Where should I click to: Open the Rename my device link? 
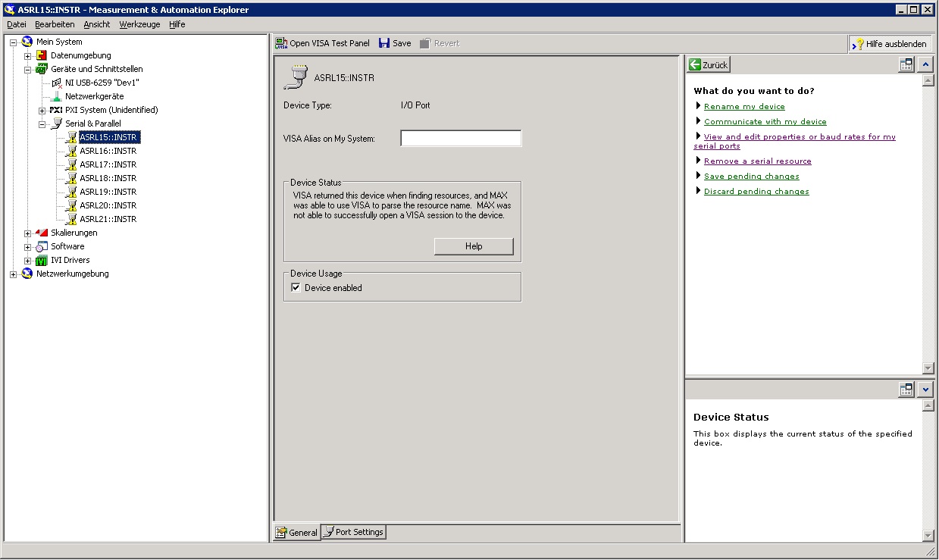[x=744, y=107]
